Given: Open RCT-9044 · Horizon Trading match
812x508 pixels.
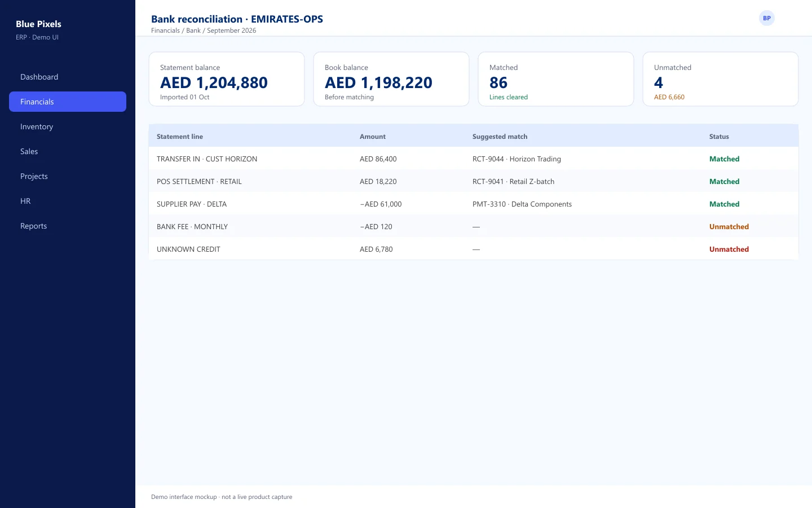Looking at the screenshot, I should tap(517, 159).
